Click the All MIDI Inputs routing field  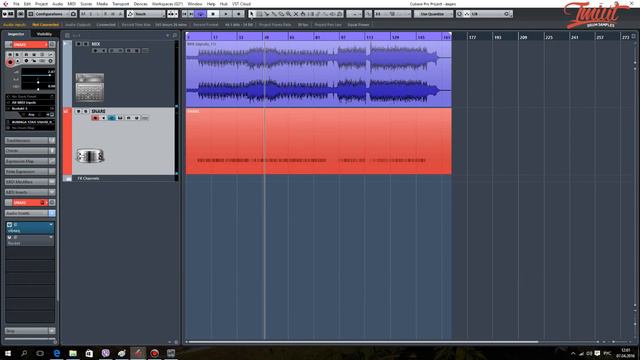30,102
